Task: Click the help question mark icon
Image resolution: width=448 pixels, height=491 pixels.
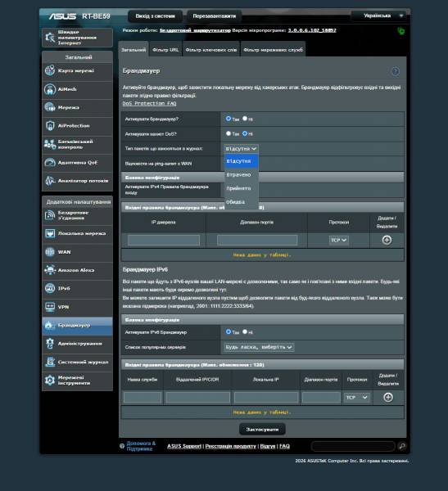Action: (x=396, y=71)
